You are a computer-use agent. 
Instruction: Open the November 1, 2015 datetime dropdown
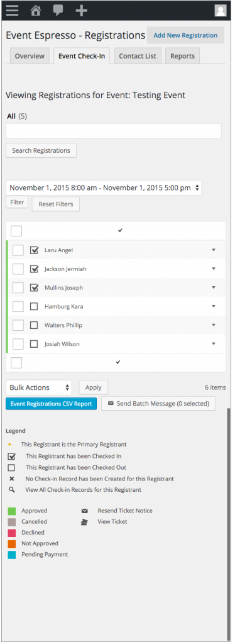(x=104, y=187)
